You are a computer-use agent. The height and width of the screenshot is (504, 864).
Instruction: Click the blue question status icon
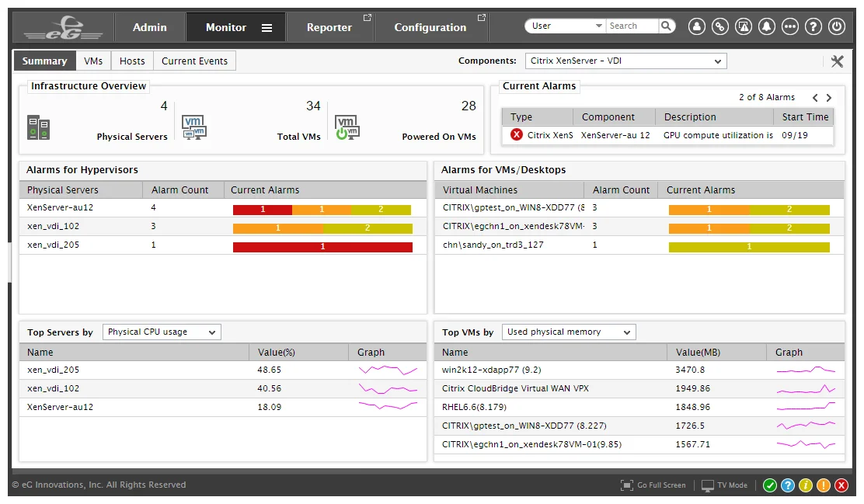788,485
